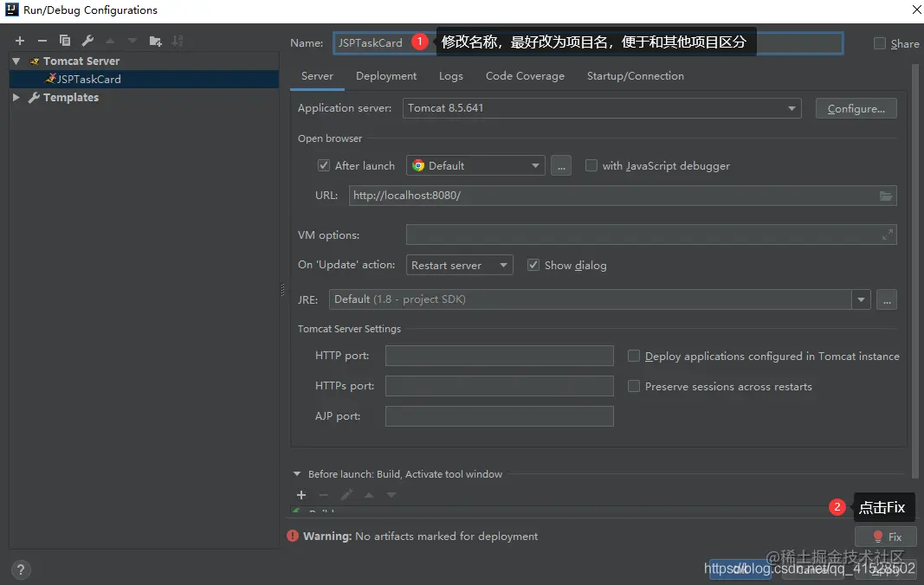Switch to the Deployment tab
Image resolution: width=924 pixels, height=585 pixels.
(386, 76)
